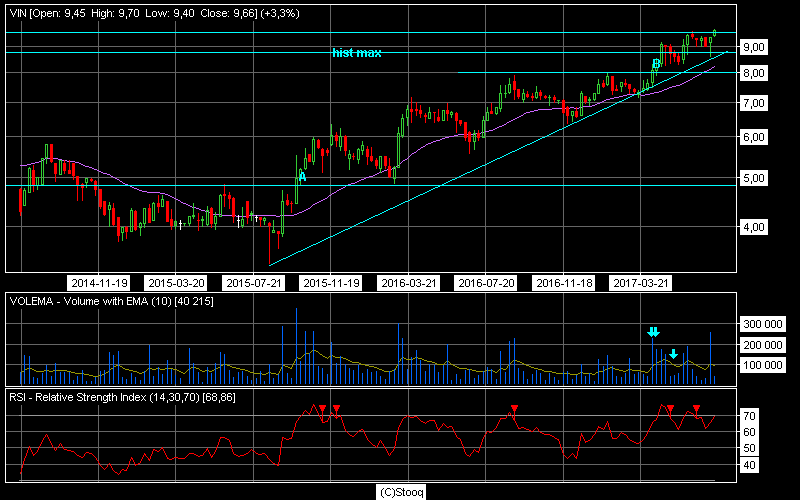800x500 pixels.
Task: Click the 8,00 price axis label
Action: tap(754, 73)
